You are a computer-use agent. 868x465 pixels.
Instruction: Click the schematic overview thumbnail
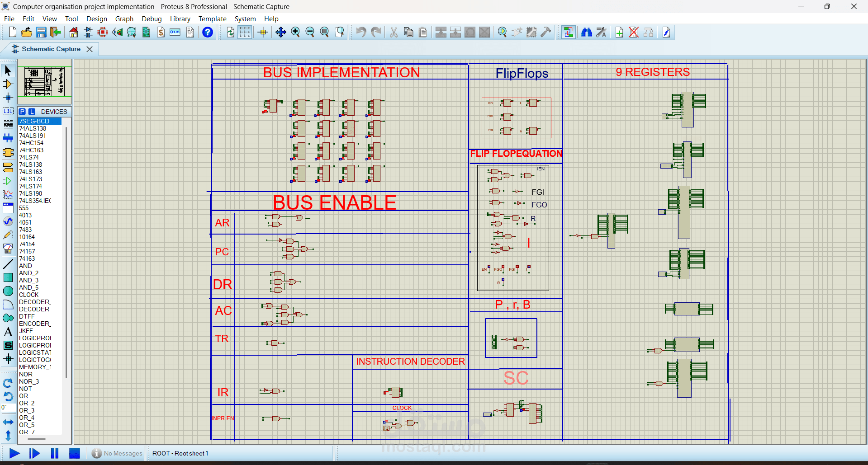[44, 81]
